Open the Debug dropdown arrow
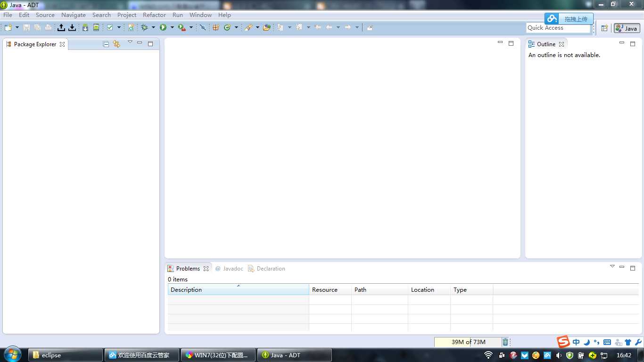The width and height of the screenshot is (644, 362). click(153, 27)
